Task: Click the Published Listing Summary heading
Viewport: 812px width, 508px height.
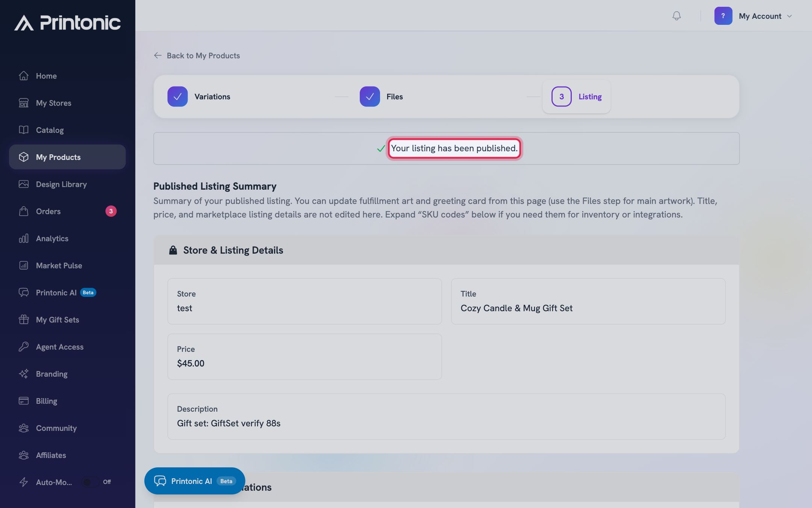Action: pos(215,186)
